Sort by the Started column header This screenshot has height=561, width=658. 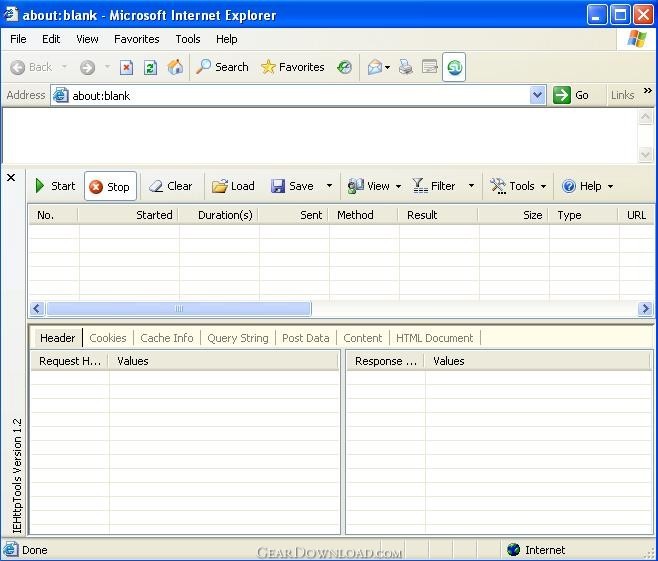[128, 215]
